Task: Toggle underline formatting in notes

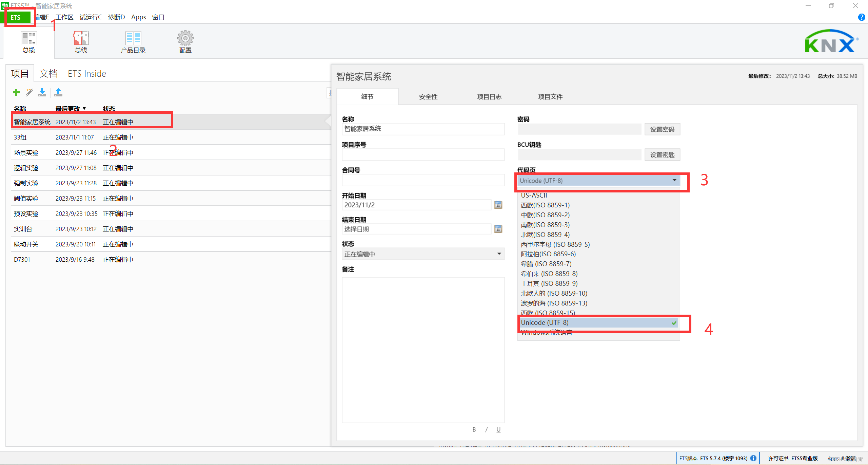Action: [498, 430]
